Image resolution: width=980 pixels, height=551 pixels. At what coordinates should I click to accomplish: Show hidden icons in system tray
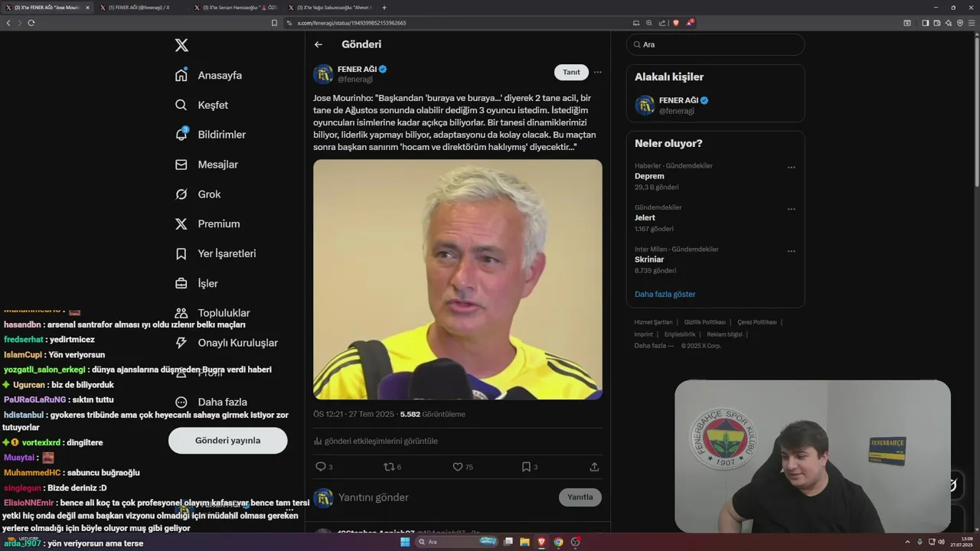pos(909,542)
